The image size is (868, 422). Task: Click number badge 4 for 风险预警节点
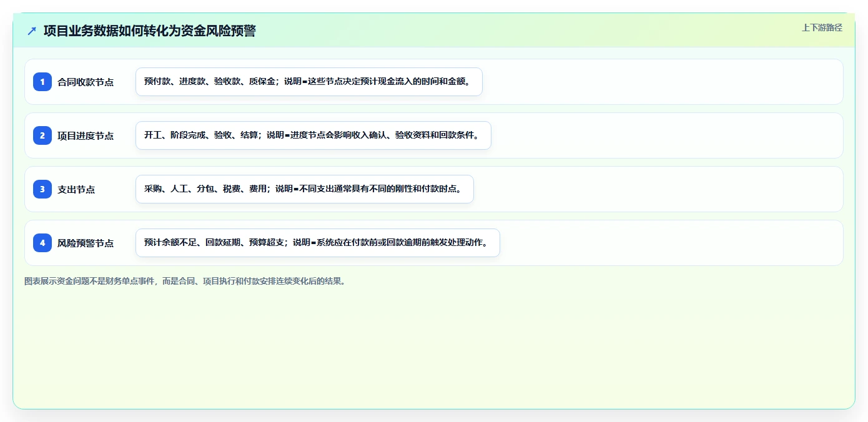point(42,243)
